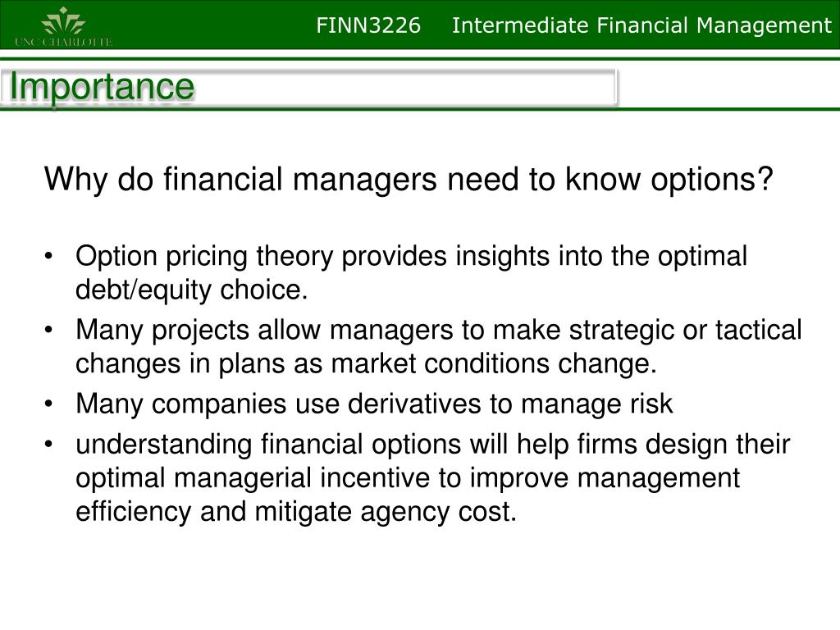Image resolution: width=840 pixels, height=630 pixels.
Task: Click inside the empty Importance title box
Action: [407, 87]
